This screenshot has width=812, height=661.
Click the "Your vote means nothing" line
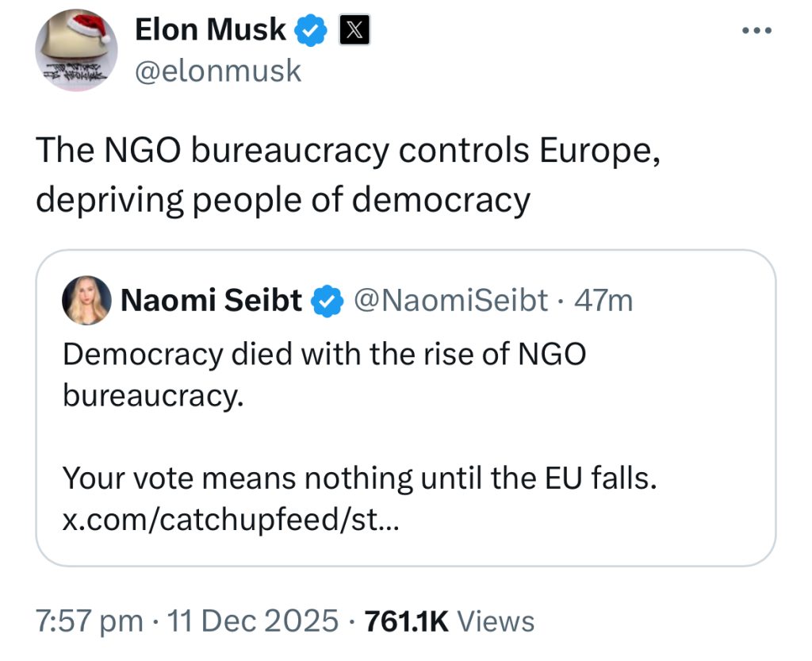359,478
